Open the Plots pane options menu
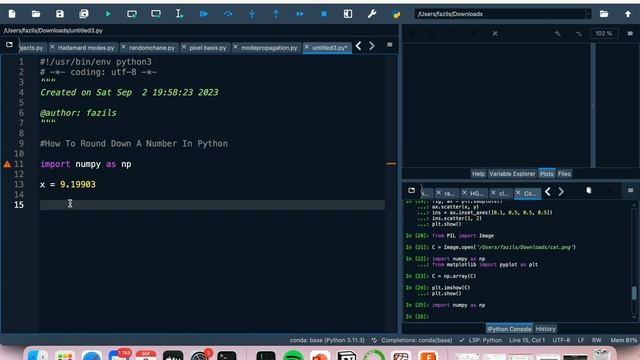Image resolution: width=640 pixels, height=360 pixels. [630, 33]
